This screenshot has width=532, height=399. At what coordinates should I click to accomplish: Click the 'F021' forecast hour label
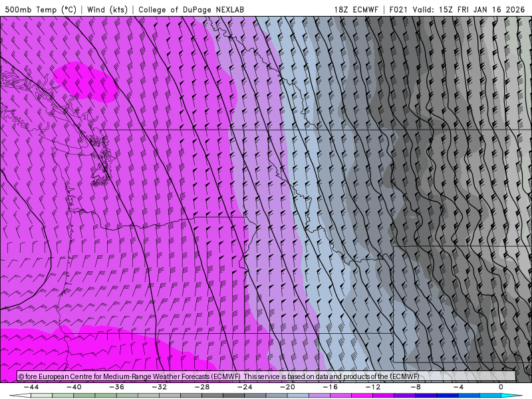pos(398,9)
